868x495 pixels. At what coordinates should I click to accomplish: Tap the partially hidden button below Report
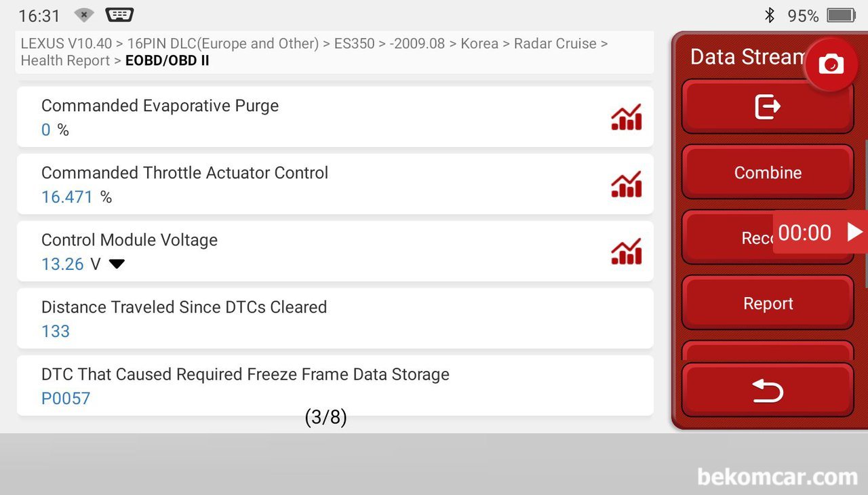768,351
